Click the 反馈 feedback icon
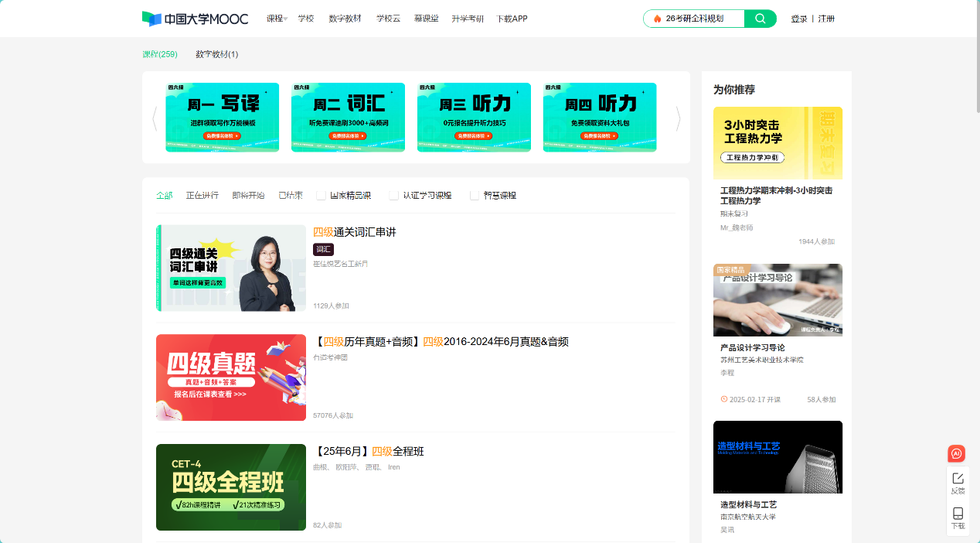The width and height of the screenshot is (980, 543). 958,483
